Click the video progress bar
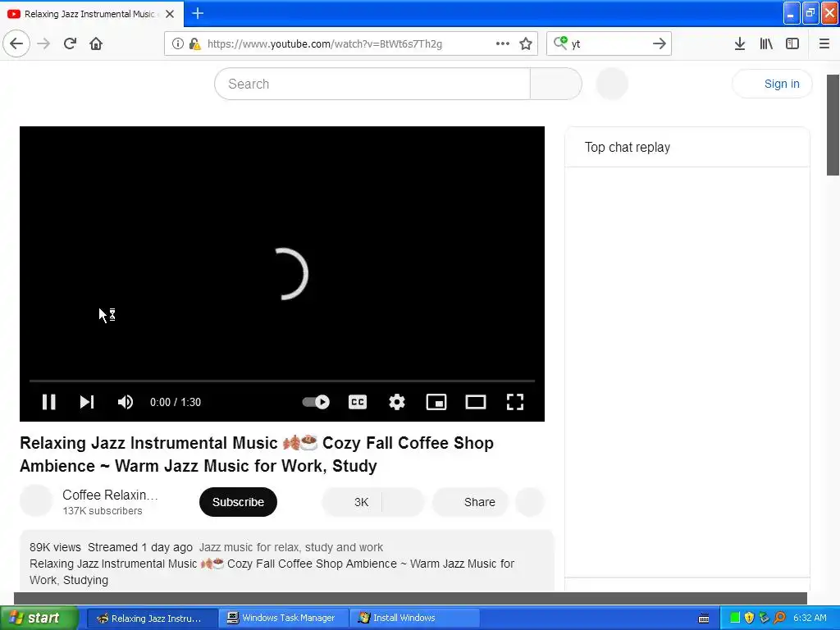 click(x=282, y=381)
